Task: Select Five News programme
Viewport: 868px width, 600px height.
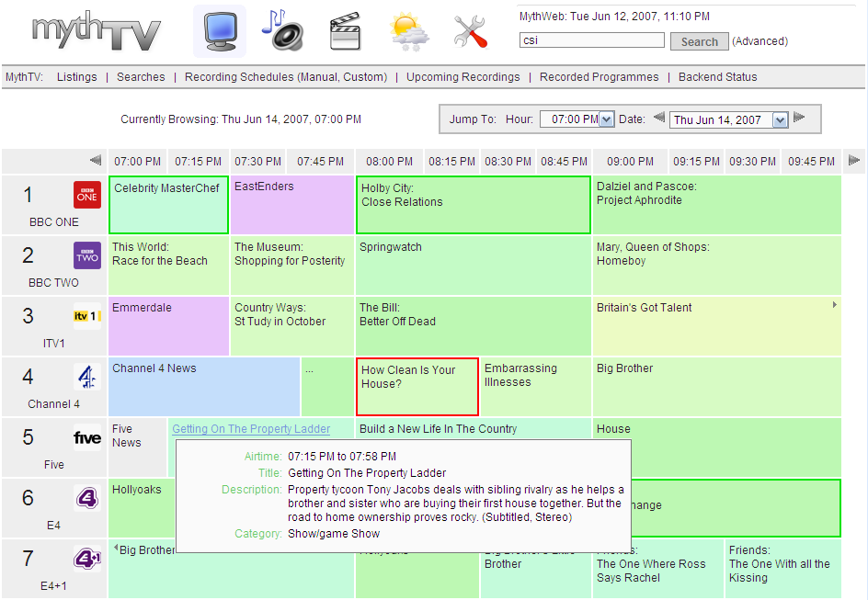Action: click(137, 447)
